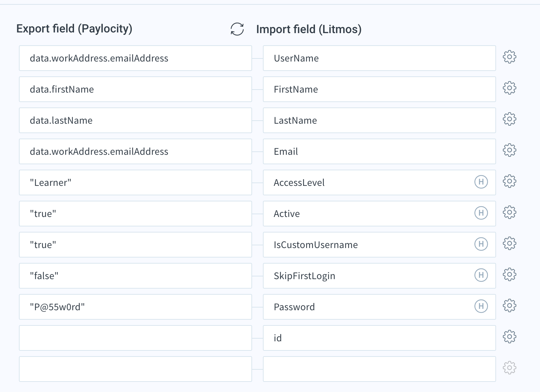Viewport: 540px width, 392px height.
Task: Click the H hard-coded badge on Active
Action: pos(481,213)
